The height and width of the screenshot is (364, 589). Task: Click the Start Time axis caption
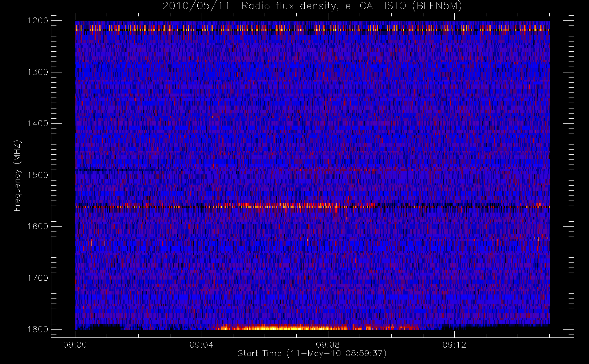click(312, 353)
